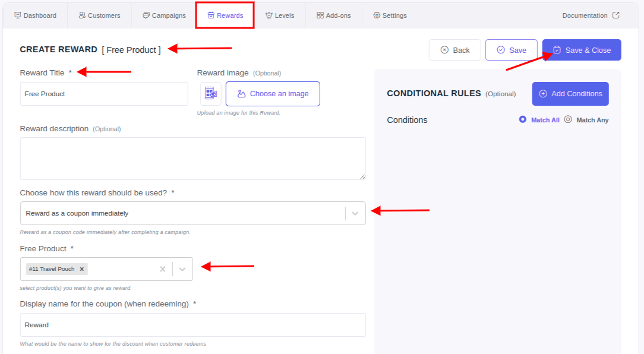Click the Back button

pos(454,50)
